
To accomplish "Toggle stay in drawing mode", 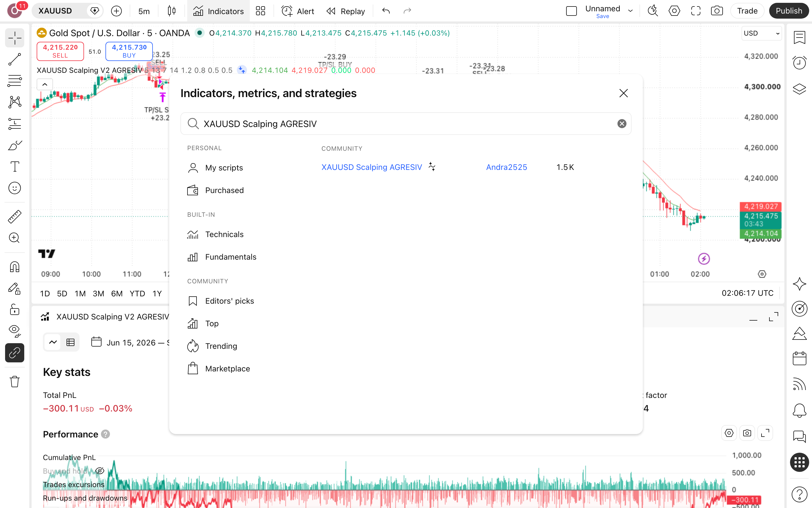I will pos(14,289).
